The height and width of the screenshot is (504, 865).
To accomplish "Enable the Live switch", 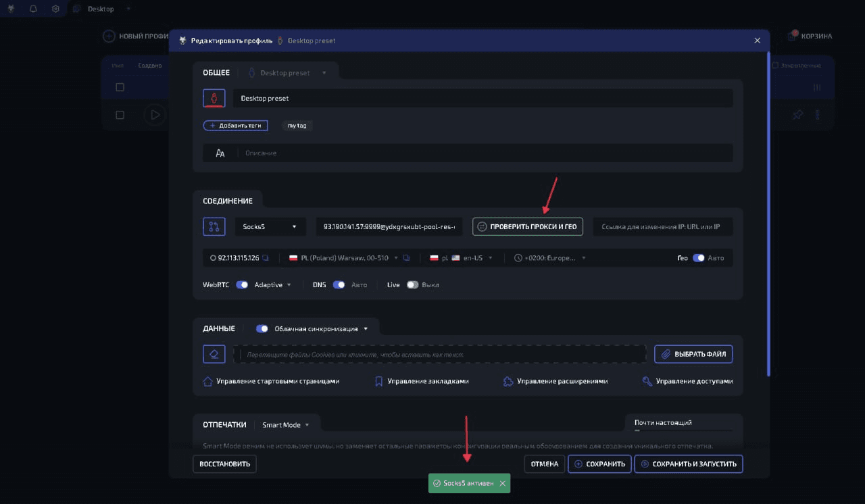I will [412, 285].
